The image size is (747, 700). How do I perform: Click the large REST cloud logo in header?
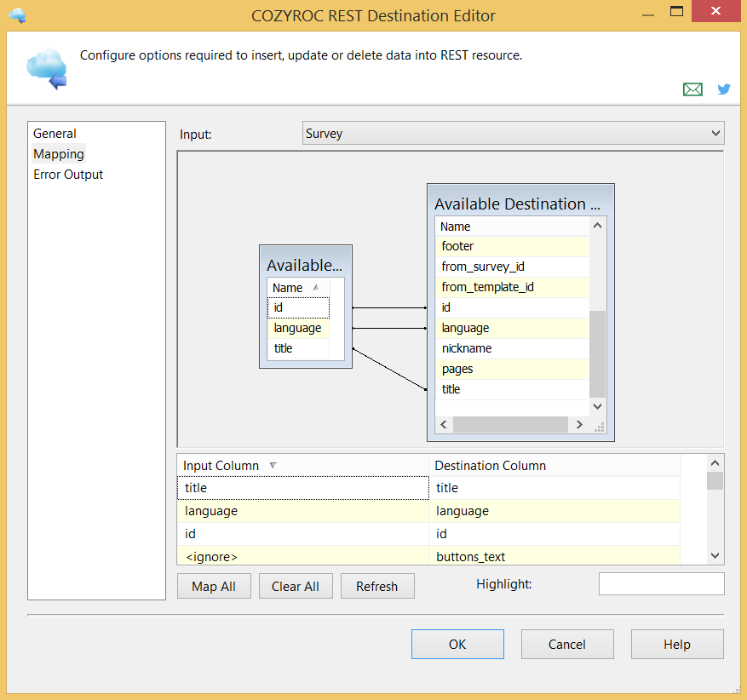[47, 69]
